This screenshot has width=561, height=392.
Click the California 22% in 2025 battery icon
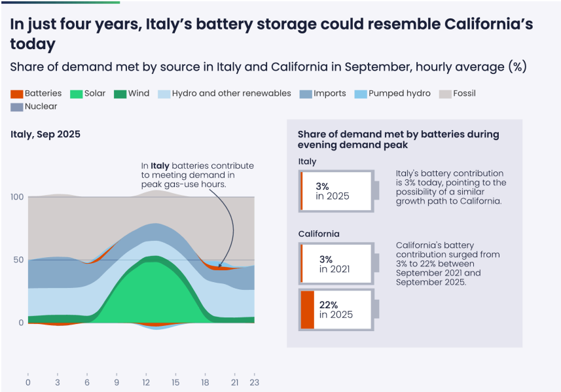click(x=338, y=310)
